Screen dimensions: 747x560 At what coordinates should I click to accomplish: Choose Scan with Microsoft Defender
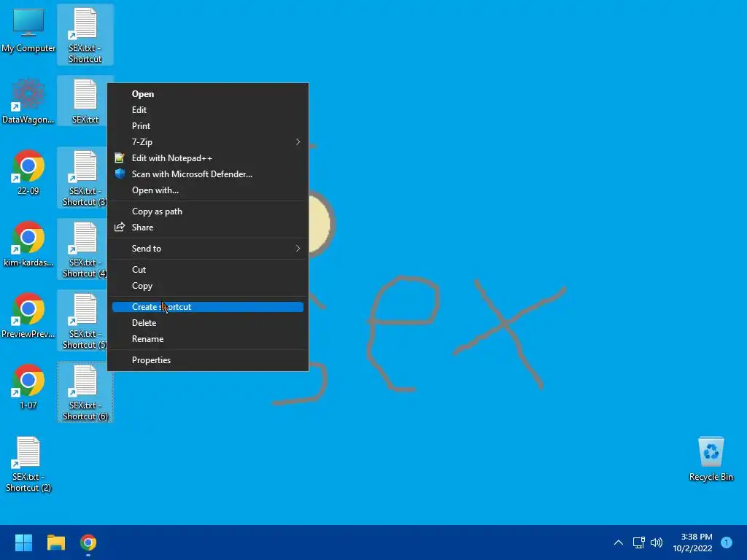(208, 174)
